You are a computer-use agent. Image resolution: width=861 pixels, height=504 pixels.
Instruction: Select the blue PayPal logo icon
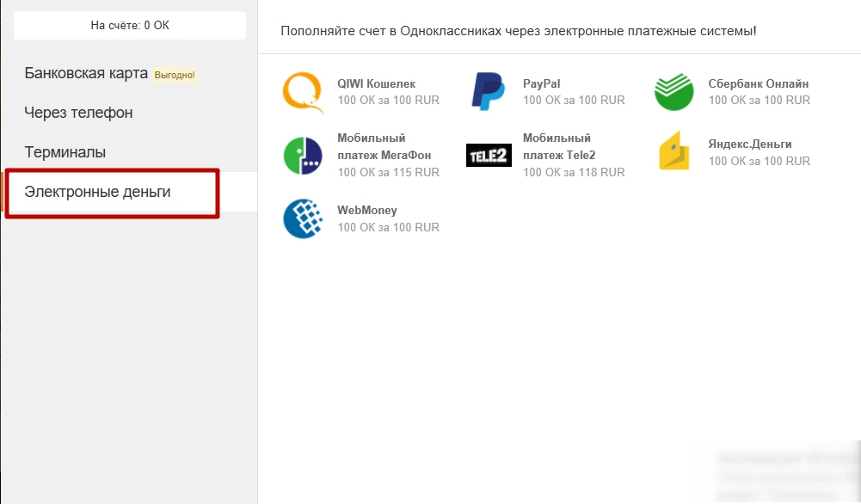(x=488, y=92)
